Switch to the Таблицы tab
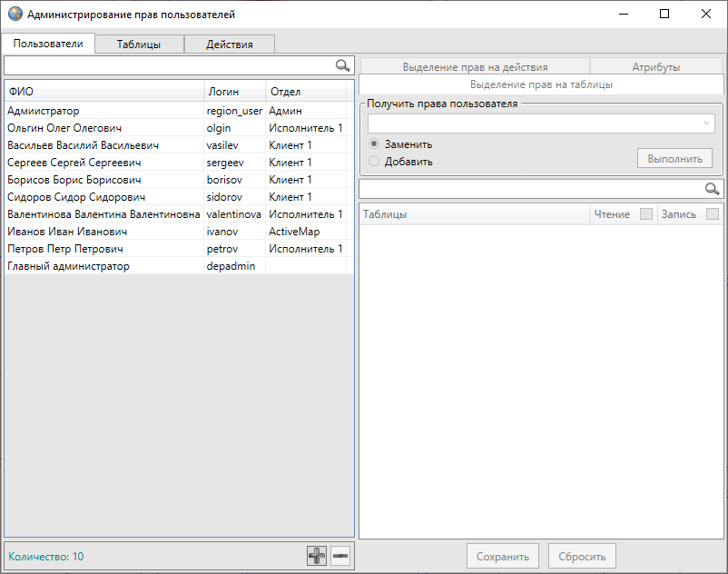This screenshot has height=574, width=728. pos(139,44)
